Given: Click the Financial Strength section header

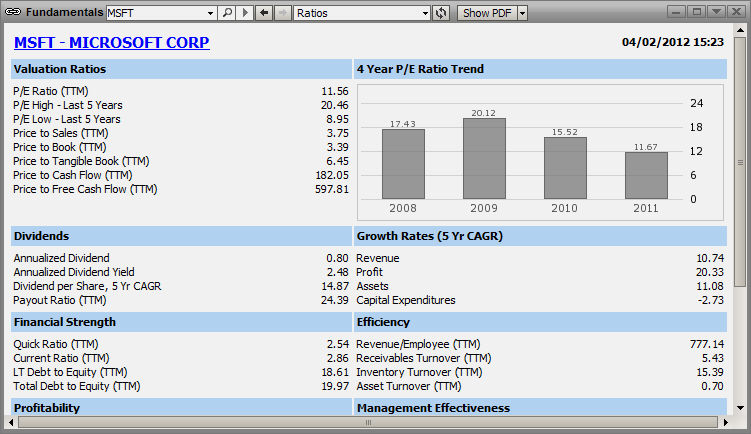Looking at the screenshot, I should pyautogui.click(x=181, y=322).
